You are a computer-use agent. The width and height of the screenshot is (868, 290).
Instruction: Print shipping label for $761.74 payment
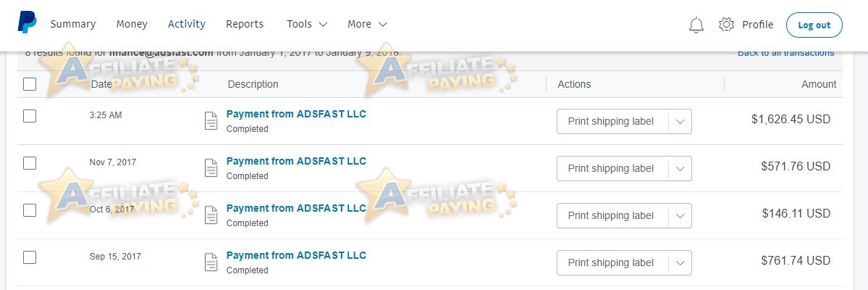click(611, 263)
